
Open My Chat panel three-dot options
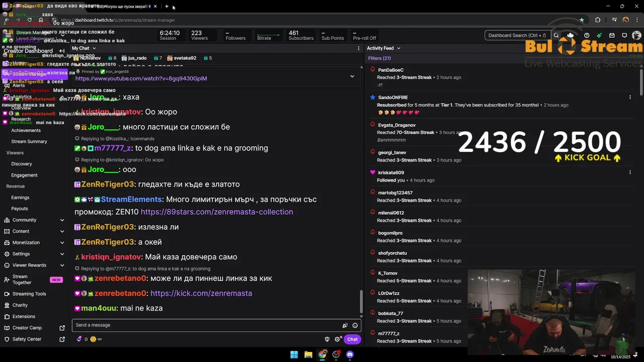pos(359,48)
